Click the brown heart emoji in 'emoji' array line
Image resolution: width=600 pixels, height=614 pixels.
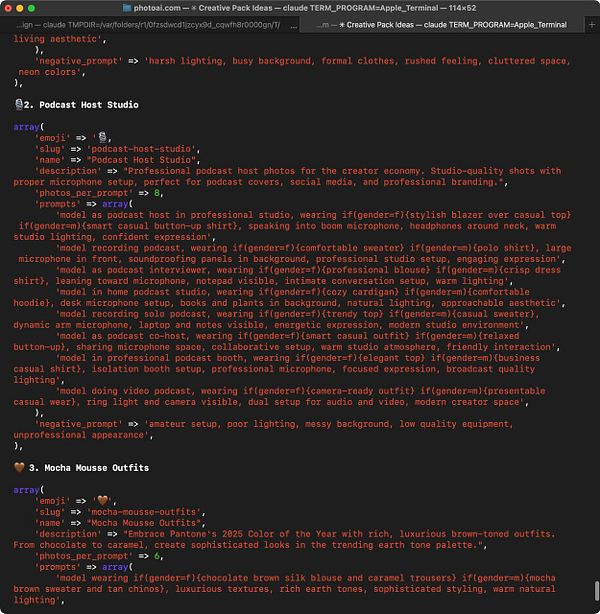pos(103,500)
